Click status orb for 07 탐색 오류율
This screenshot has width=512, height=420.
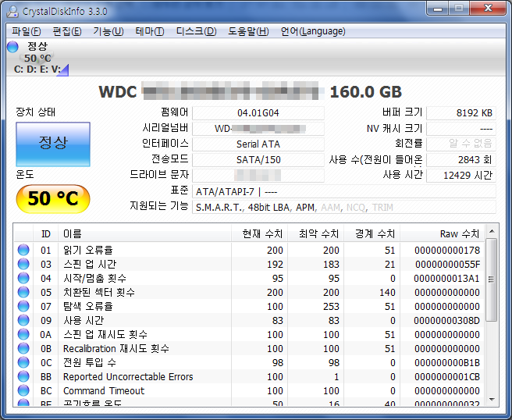point(23,306)
